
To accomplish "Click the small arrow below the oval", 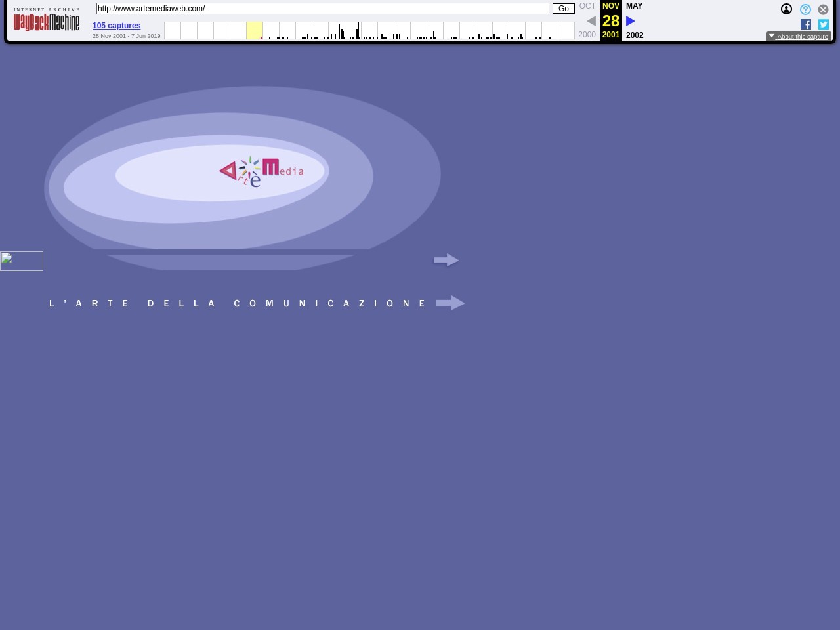I will 446,261.
